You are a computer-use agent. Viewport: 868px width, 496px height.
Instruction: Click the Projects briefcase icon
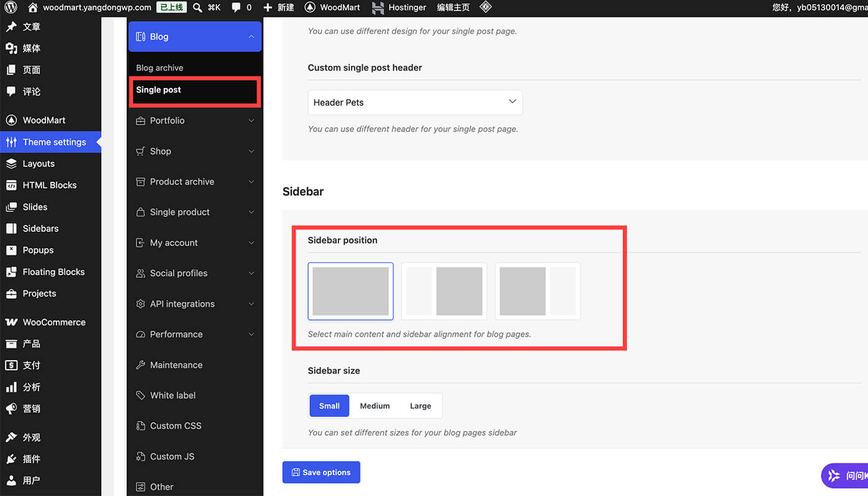(x=11, y=294)
